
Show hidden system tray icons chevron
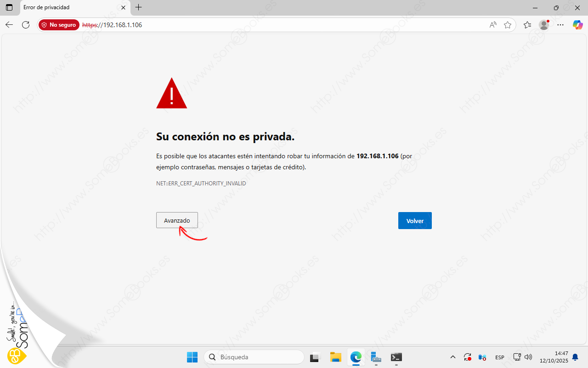tap(453, 357)
